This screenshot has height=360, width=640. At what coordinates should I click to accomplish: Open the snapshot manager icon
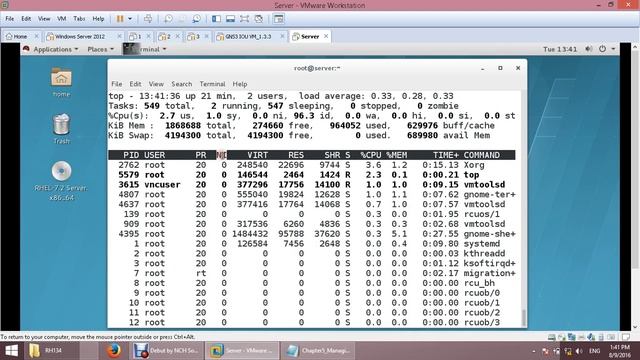(197, 19)
